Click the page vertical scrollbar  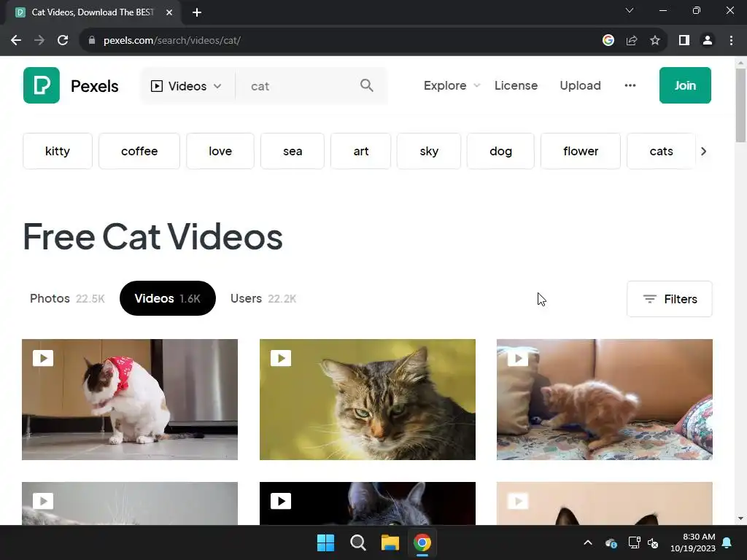pos(740,105)
